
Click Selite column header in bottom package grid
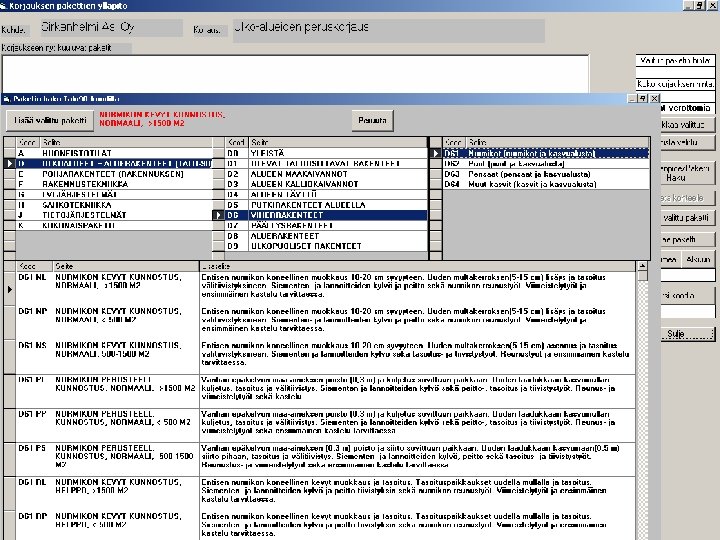[x=126, y=266]
